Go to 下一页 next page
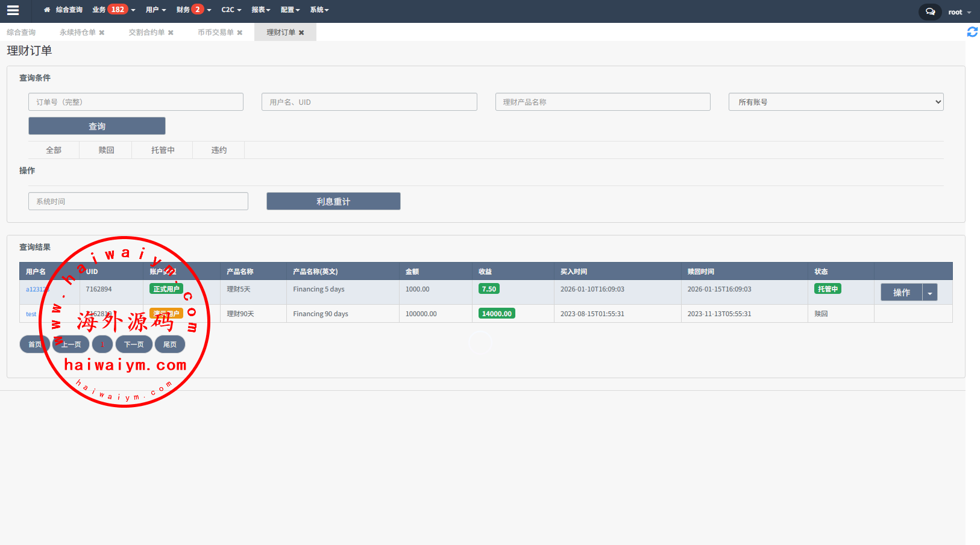Image resolution: width=980 pixels, height=545 pixels. pos(134,344)
